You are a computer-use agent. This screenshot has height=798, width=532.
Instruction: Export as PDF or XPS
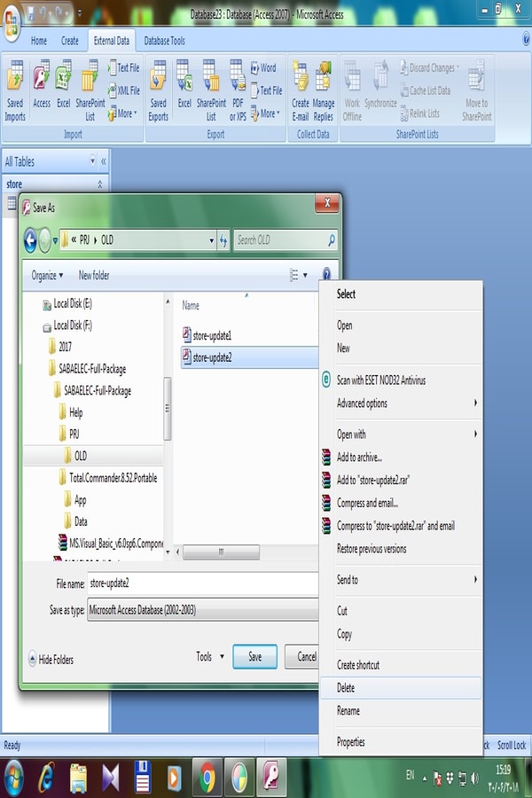238,91
